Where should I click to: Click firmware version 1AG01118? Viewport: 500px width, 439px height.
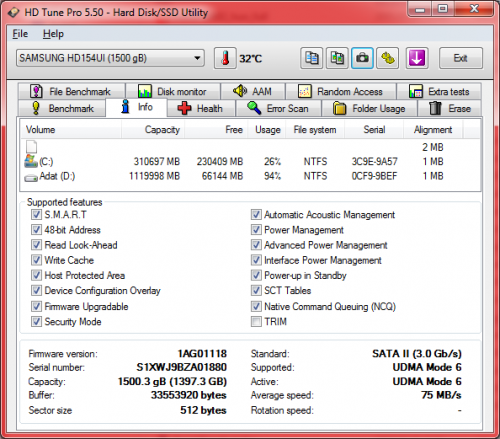click(x=202, y=353)
